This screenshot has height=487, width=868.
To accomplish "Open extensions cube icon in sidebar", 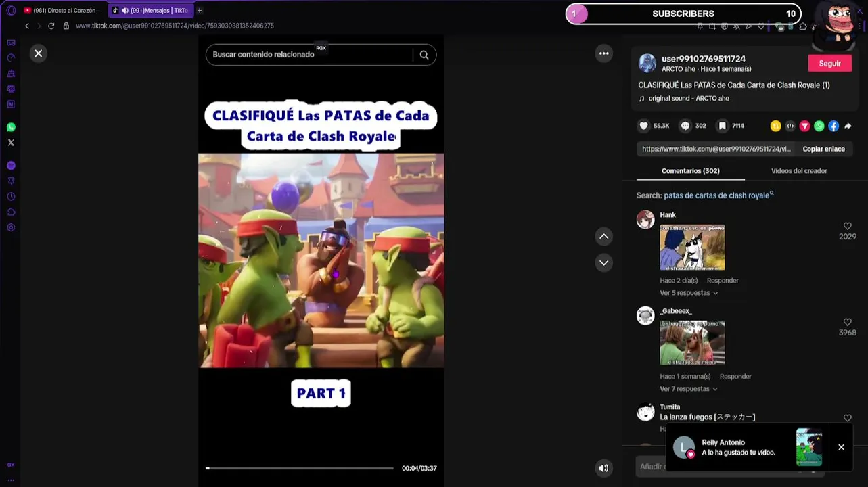I will click(11, 212).
